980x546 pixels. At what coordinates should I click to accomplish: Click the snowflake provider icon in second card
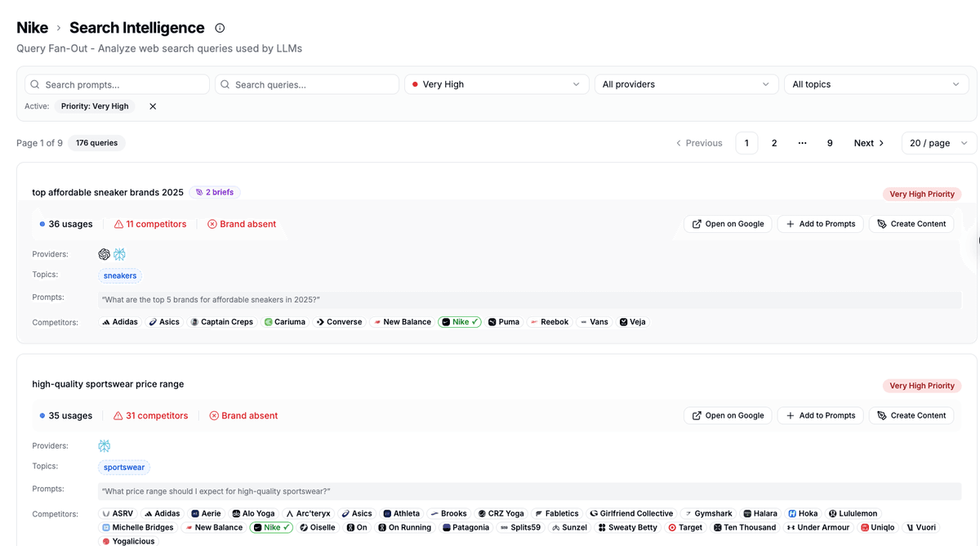(x=105, y=445)
